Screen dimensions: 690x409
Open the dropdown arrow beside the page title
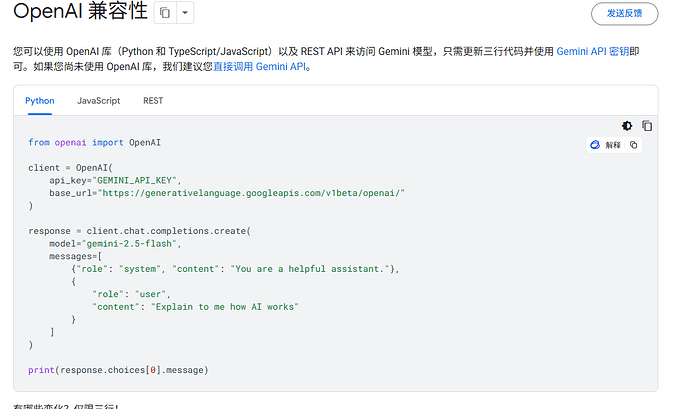pyautogui.click(x=185, y=13)
